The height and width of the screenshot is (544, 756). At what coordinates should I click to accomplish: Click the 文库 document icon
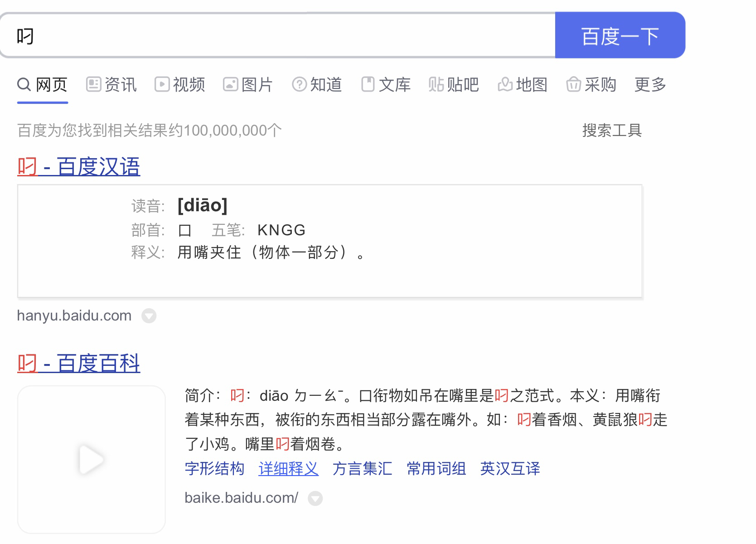[x=368, y=84]
